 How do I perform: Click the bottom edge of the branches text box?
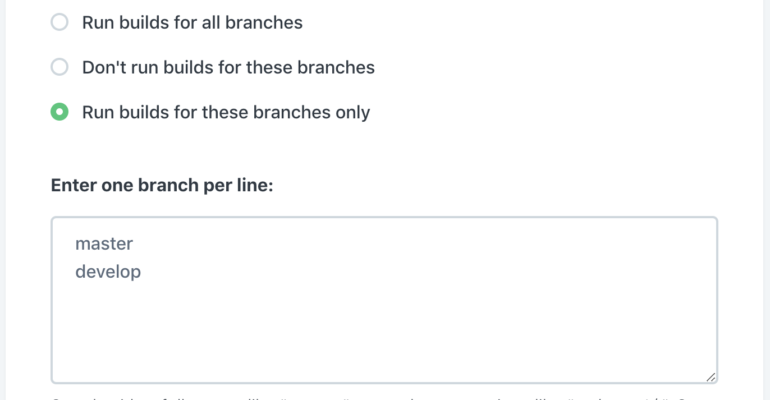tap(385, 383)
